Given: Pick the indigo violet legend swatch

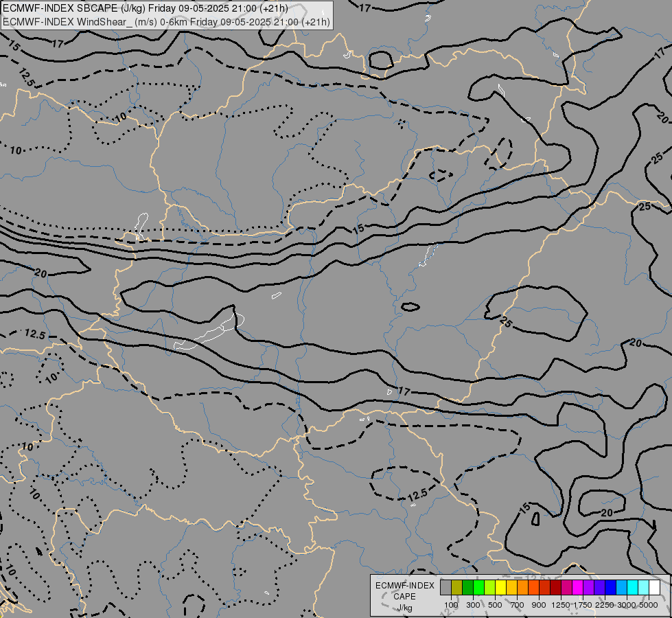Looking at the screenshot, I should pyautogui.click(x=599, y=587).
